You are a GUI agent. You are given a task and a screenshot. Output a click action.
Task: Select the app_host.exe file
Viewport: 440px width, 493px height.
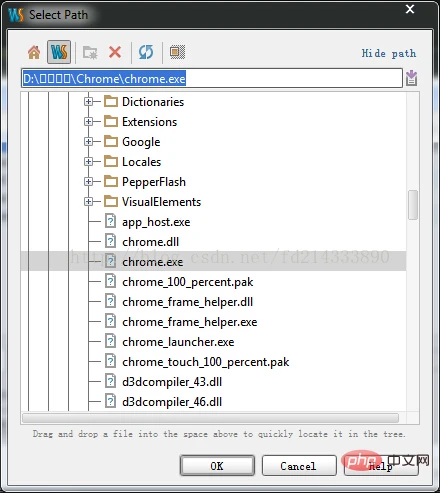click(x=156, y=222)
